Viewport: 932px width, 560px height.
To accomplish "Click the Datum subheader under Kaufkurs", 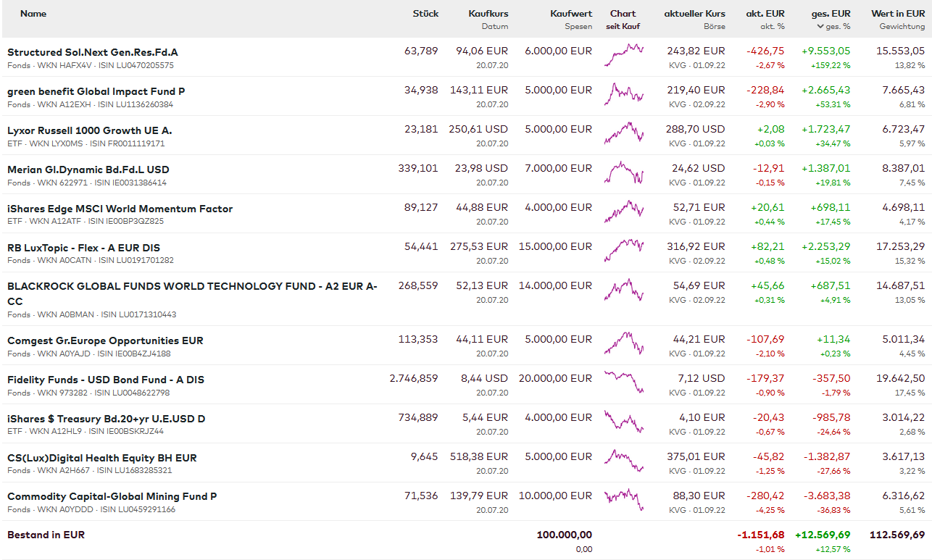I will pyautogui.click(x=494, y=27).
